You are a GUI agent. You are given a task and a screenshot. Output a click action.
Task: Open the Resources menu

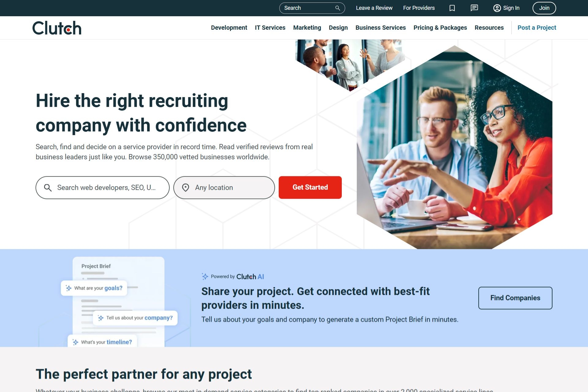coord(489,28)
